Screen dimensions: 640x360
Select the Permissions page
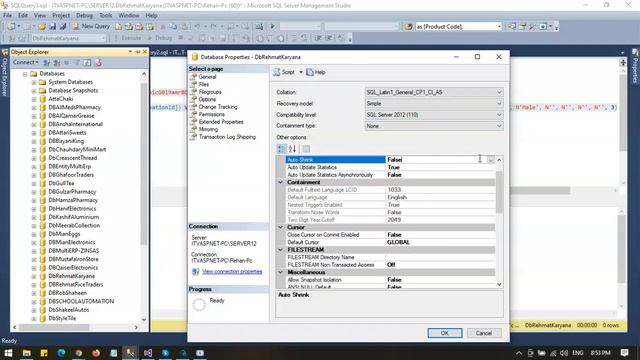(211, 114)
